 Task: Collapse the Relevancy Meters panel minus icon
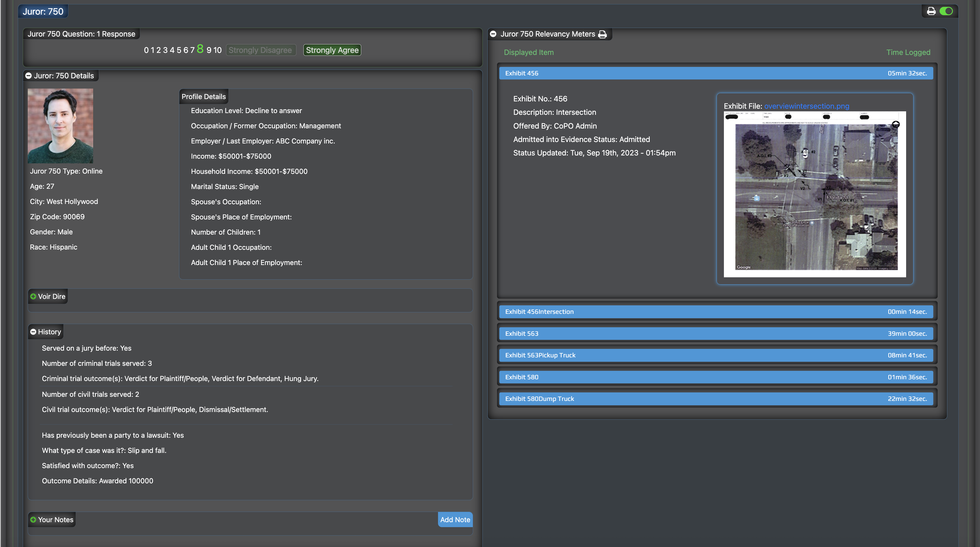pyautogui.click(x=493, y=34)
